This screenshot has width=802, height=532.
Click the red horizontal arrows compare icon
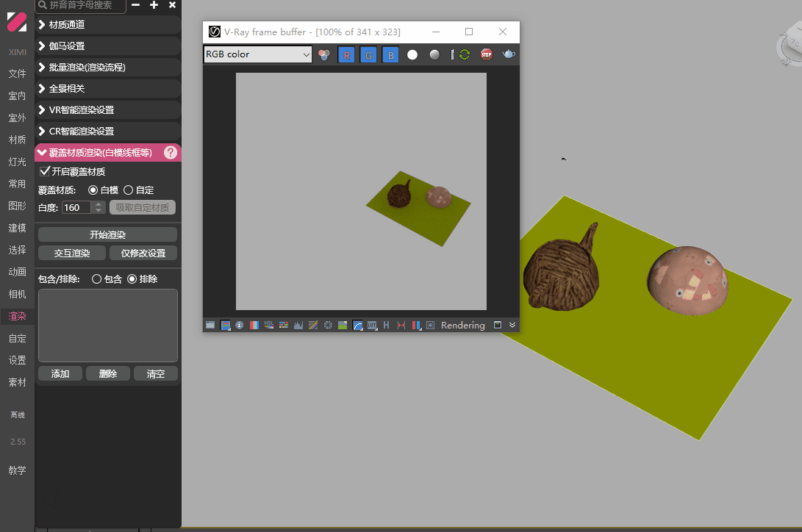pos(401,325)
